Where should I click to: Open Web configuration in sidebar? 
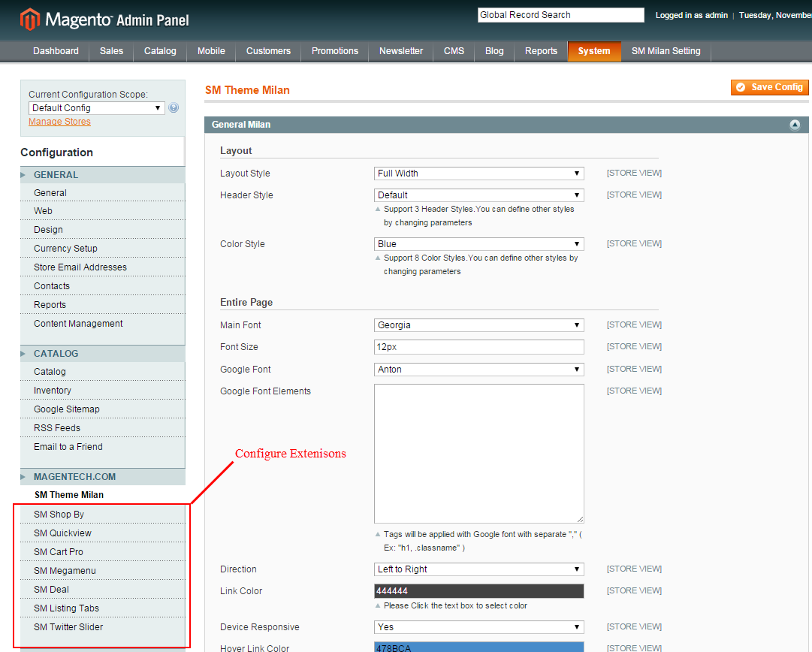(103, 211)
